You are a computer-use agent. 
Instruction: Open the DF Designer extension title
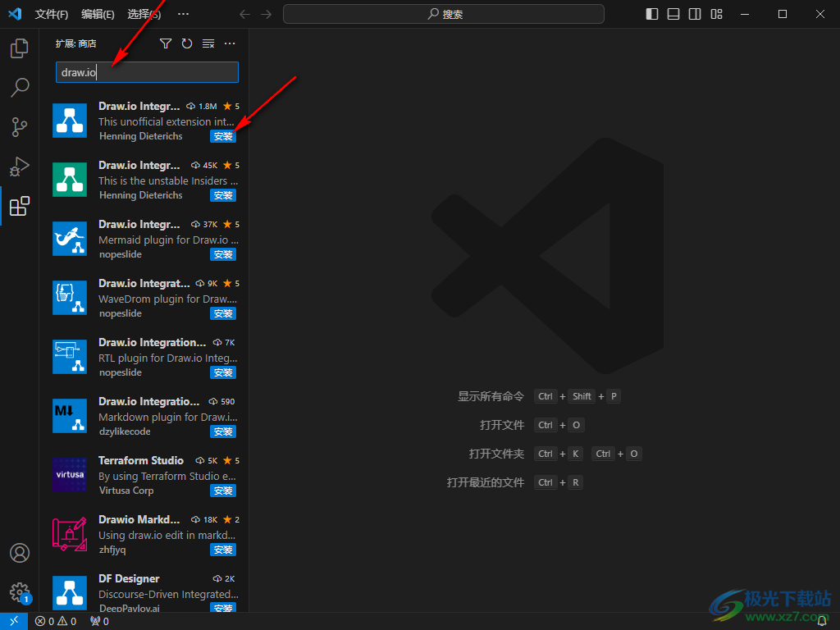[129, 578]
